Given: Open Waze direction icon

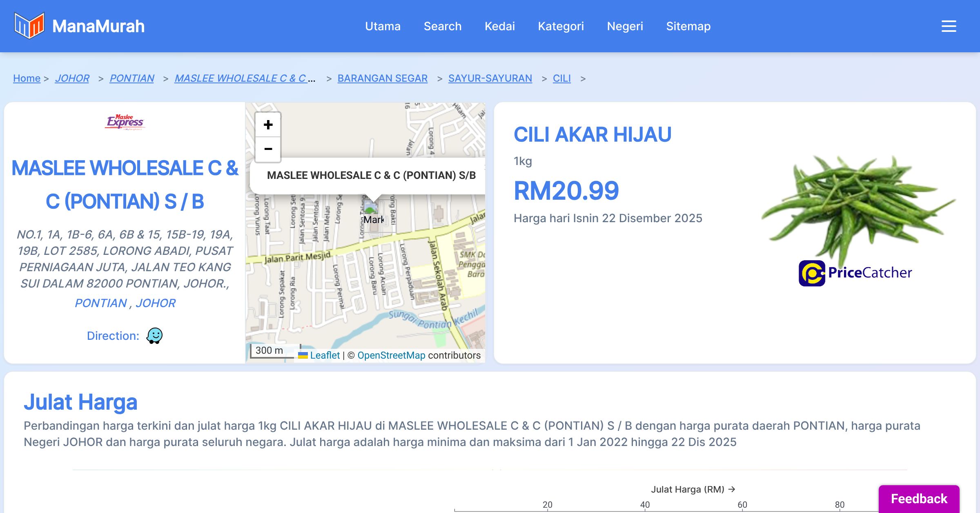Looking at the screenshot, I should (154, 336).
